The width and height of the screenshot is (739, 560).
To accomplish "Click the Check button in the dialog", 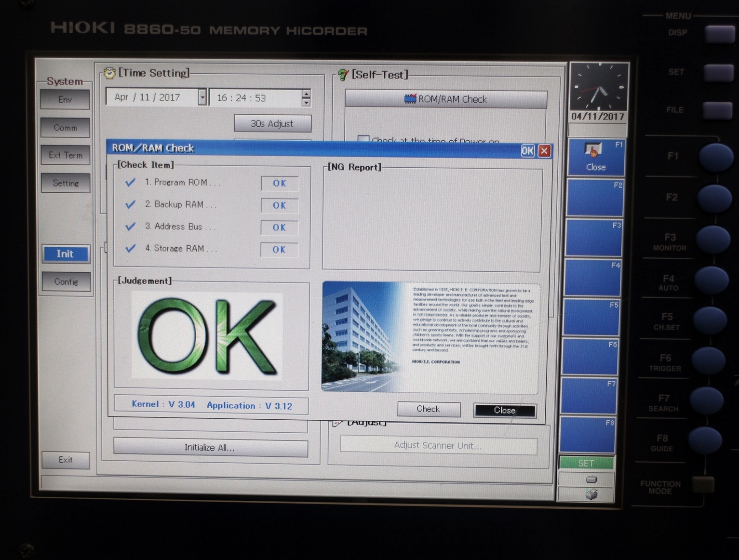I will point(429,409).
